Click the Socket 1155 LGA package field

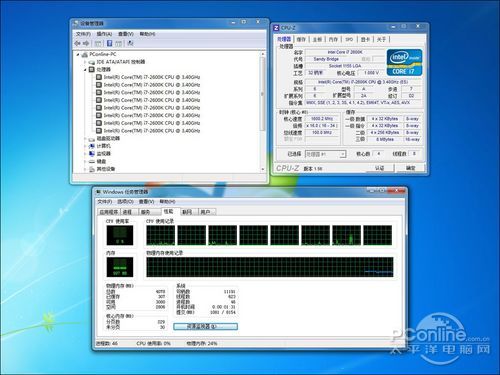tap(345, 66)
